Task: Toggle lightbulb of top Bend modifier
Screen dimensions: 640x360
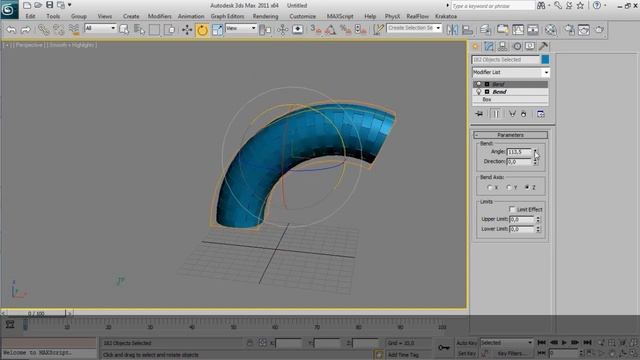Action: click(x=478, y=84)
